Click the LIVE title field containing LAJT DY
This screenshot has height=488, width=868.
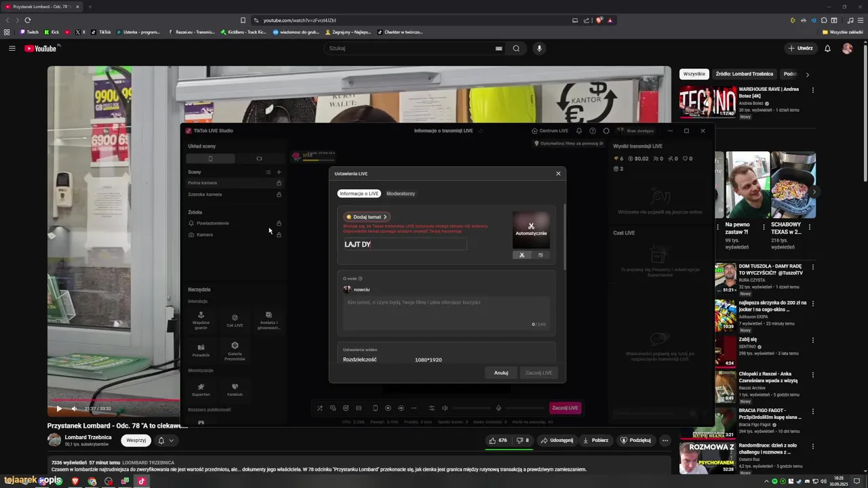click(405, 244)
